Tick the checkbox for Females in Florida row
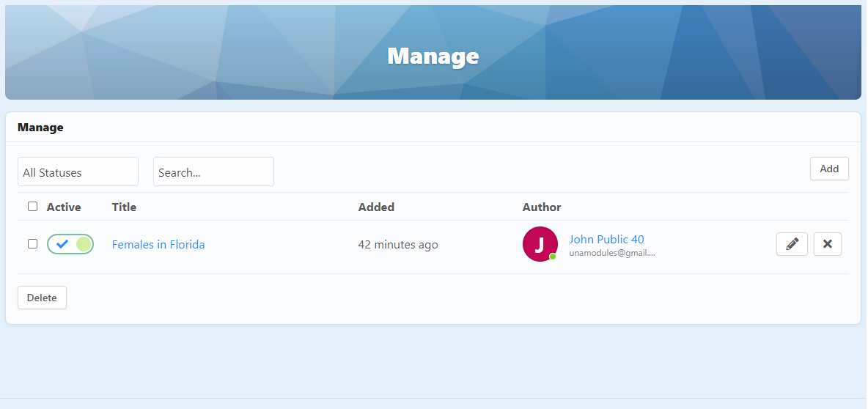868x409 pixels. tap(32, 244)
